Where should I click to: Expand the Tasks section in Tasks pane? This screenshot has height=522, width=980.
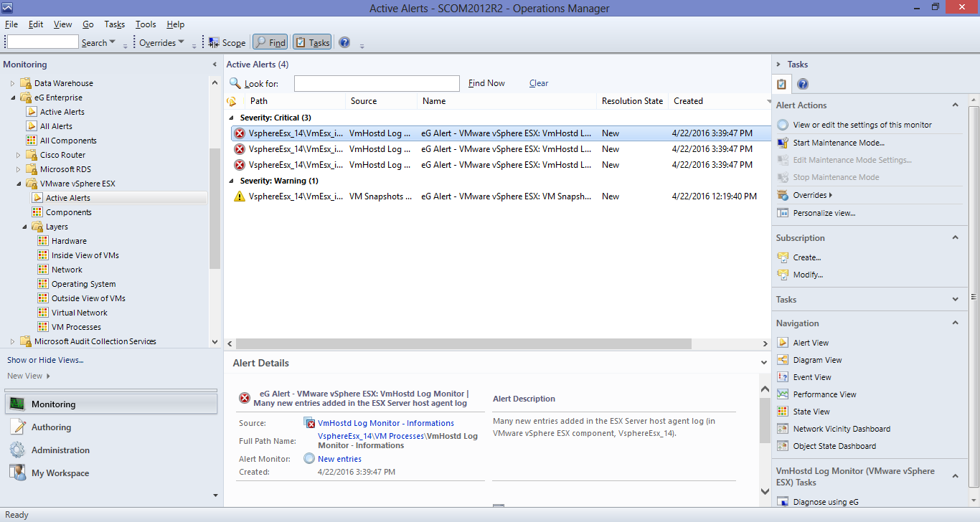click(x=955, y=300)
